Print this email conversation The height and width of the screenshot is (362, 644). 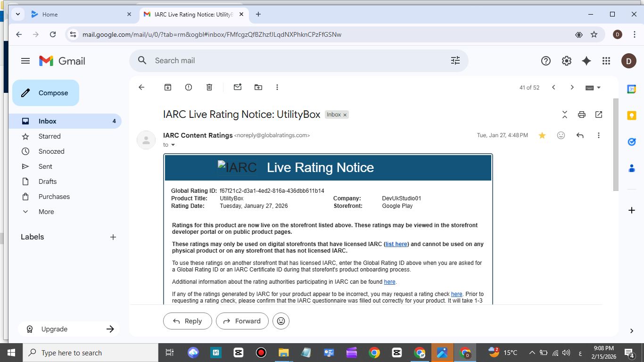(x=582, y=115)
